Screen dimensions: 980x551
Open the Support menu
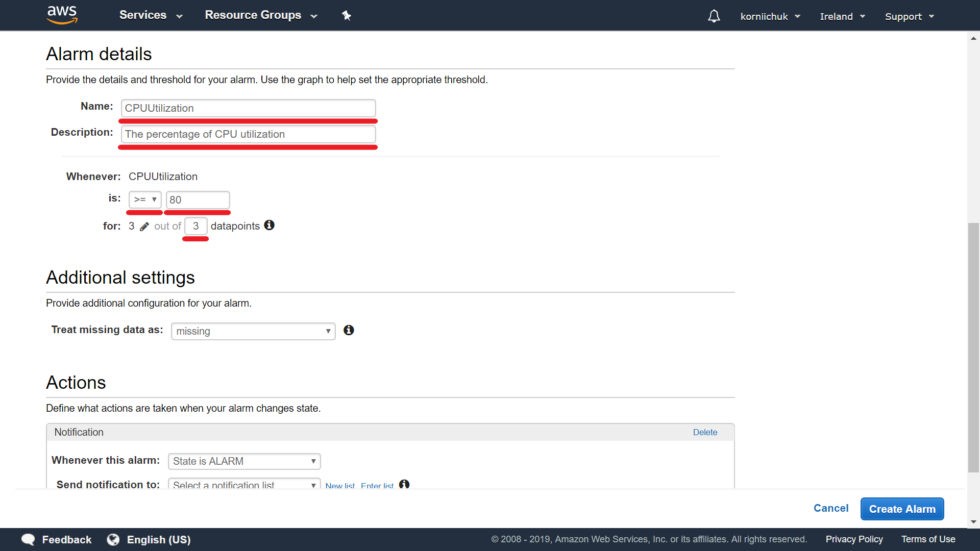909,16
